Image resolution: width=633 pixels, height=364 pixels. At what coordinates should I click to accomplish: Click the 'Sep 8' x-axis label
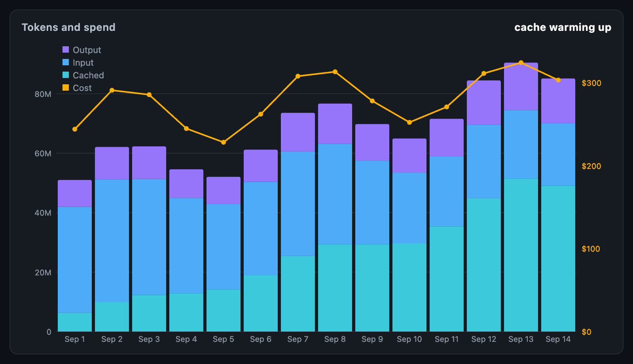click(x=335, y=339)
